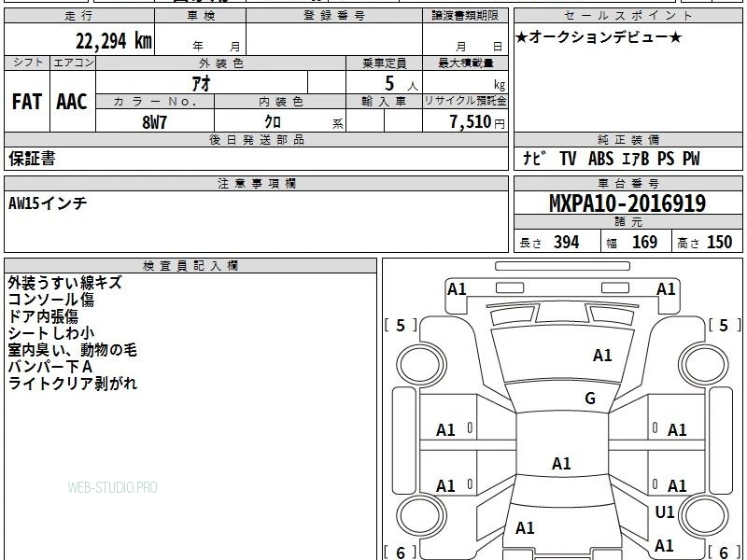Select the 純正装備 header
This screenshot has height=560, width=747.
(x=627, y=139)
